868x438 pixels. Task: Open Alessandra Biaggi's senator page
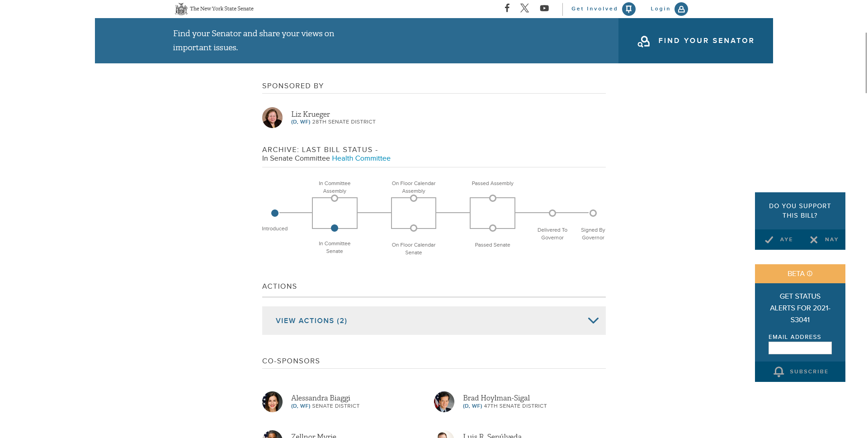tap(321, 398)
